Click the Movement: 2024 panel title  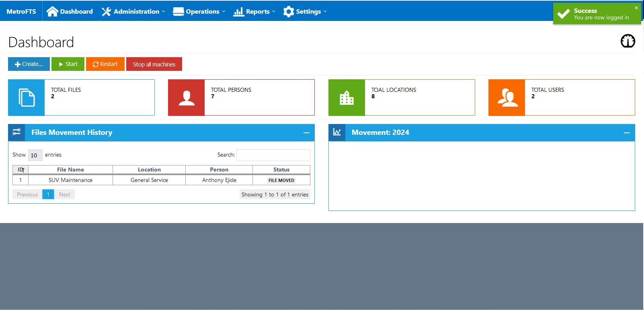(x=380, y=132)
